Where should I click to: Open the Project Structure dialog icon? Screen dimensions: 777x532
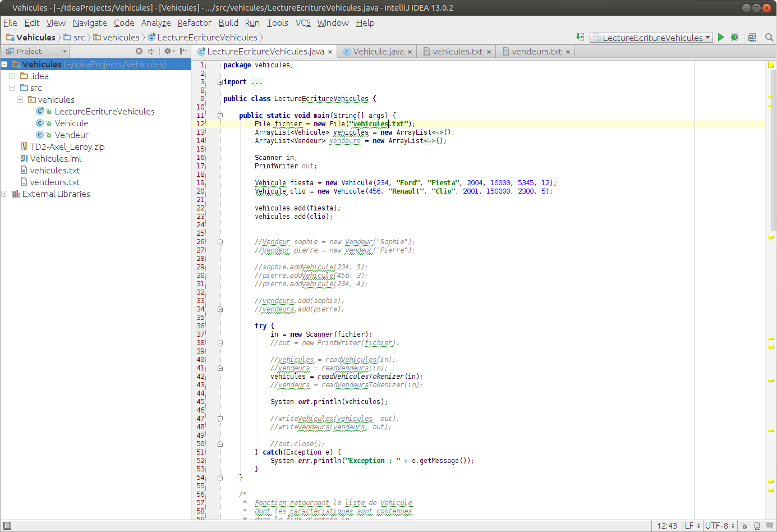[752, 37]
